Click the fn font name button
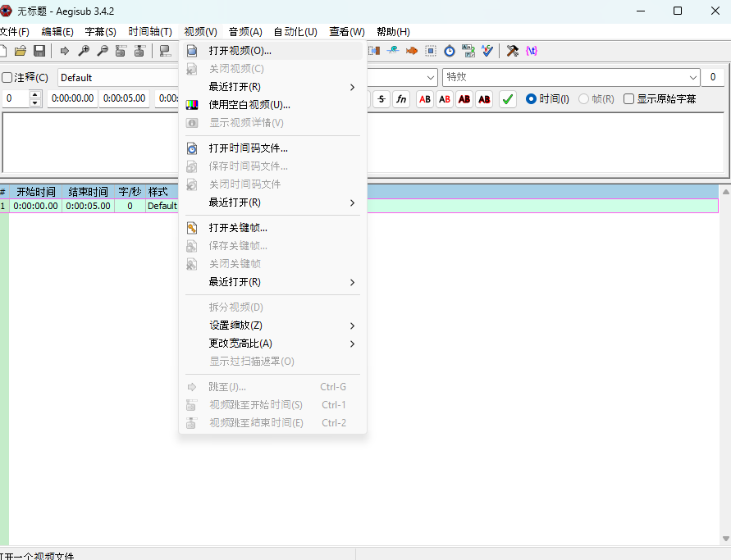Viewport: 731px width, 560px height. click(x=401, y=99)
